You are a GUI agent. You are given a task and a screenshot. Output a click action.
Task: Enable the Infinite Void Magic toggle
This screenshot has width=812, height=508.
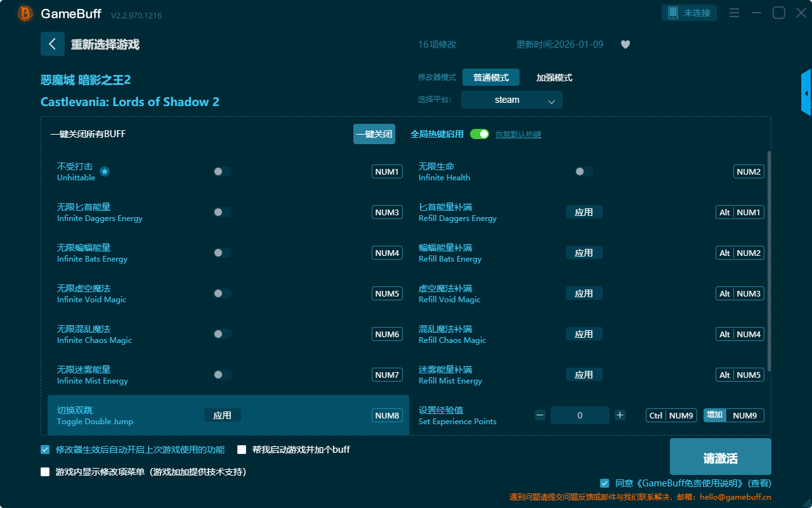tap(223, 293)
